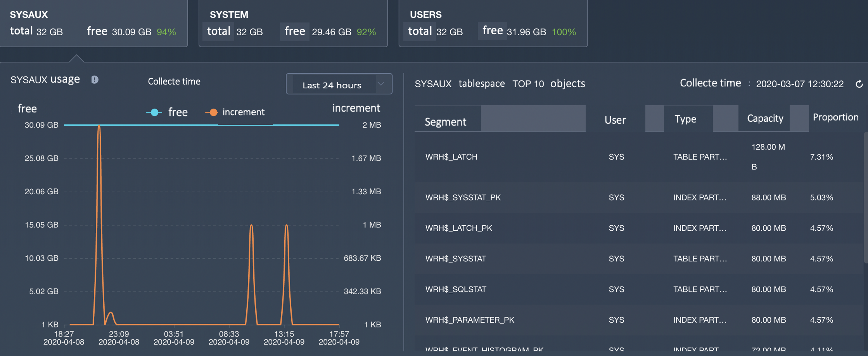Click the refresh icon next to collect time
868x356 pixels.
(859, 84)
